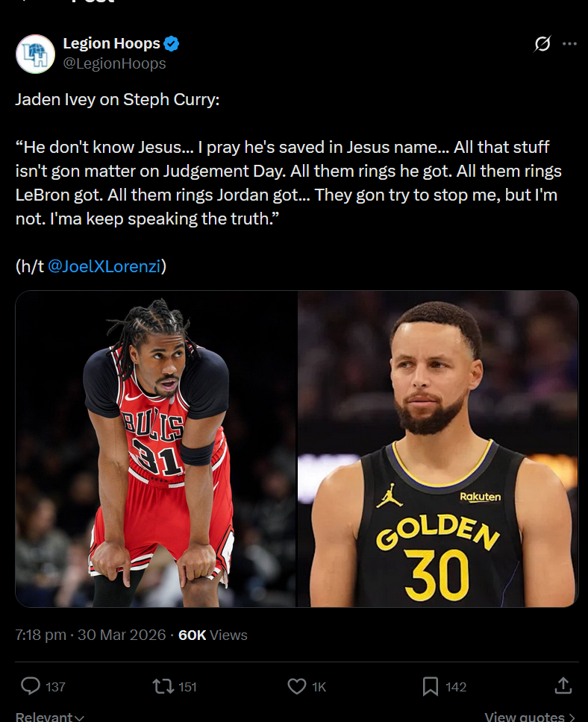
Task: Click the repost icon with 151 reposts
Action: (163, 686)
